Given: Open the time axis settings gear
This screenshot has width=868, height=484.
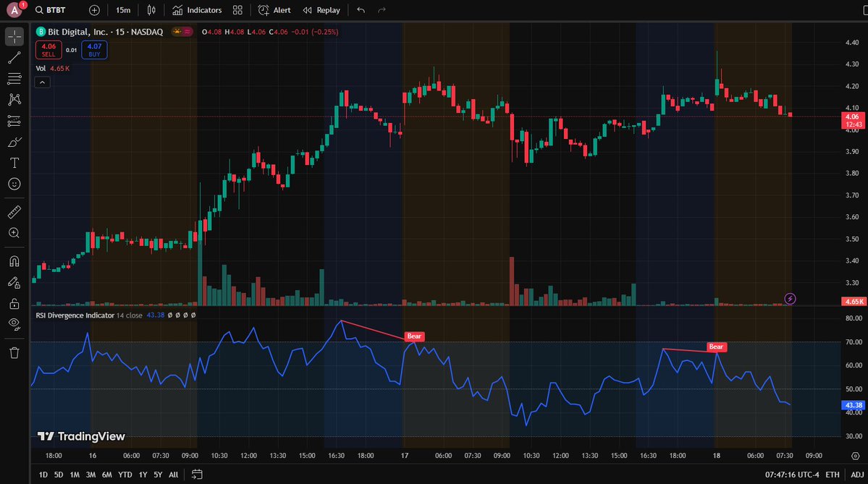Looking at the screenshot, I should (855, 456).
